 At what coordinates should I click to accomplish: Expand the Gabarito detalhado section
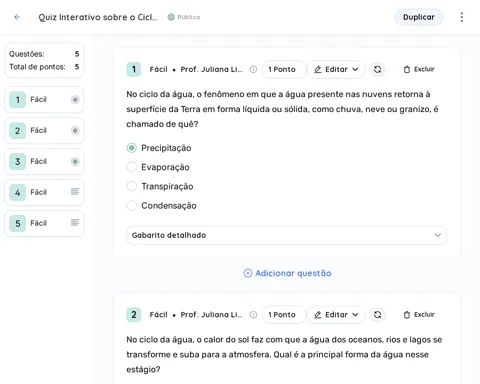coord(286,235)
